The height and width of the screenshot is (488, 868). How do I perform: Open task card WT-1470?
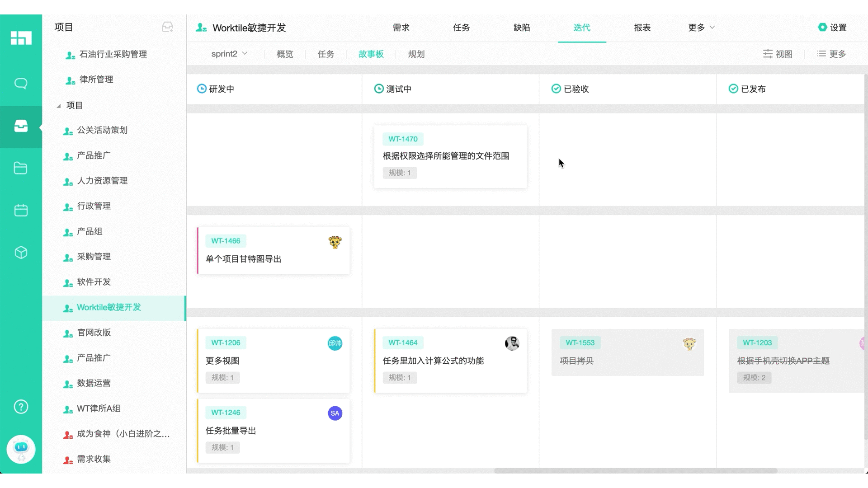[x=450, y=156]
